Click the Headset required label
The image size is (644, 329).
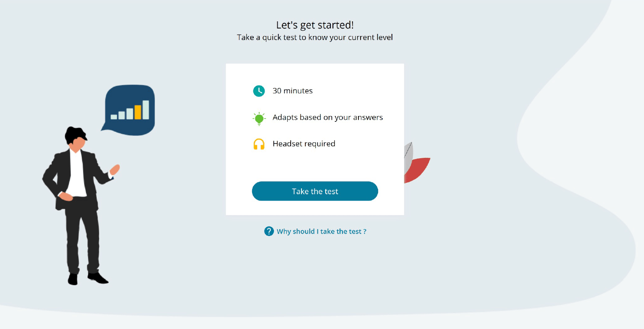(x=304, y=144)
